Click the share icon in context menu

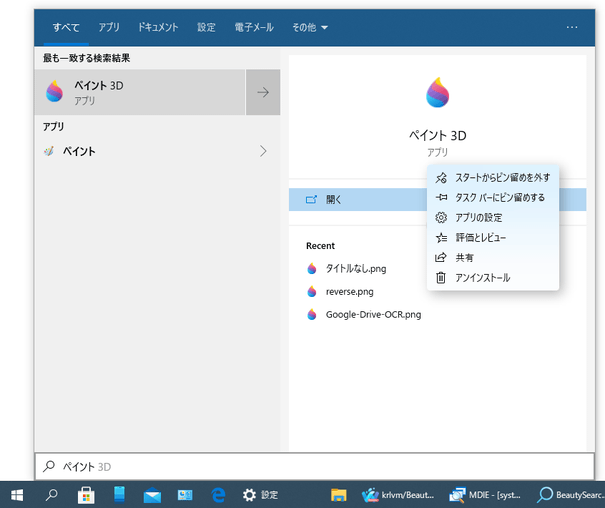tap(441, 257)
